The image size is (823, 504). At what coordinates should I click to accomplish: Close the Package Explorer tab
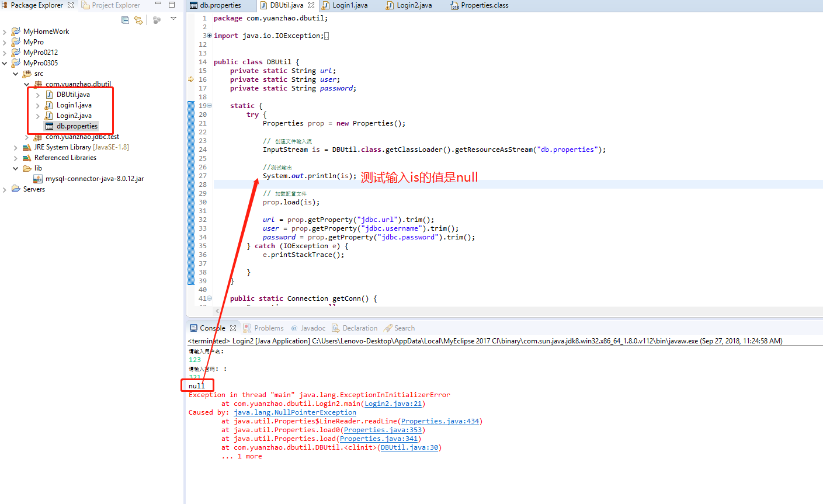click(x=71, y=5)
